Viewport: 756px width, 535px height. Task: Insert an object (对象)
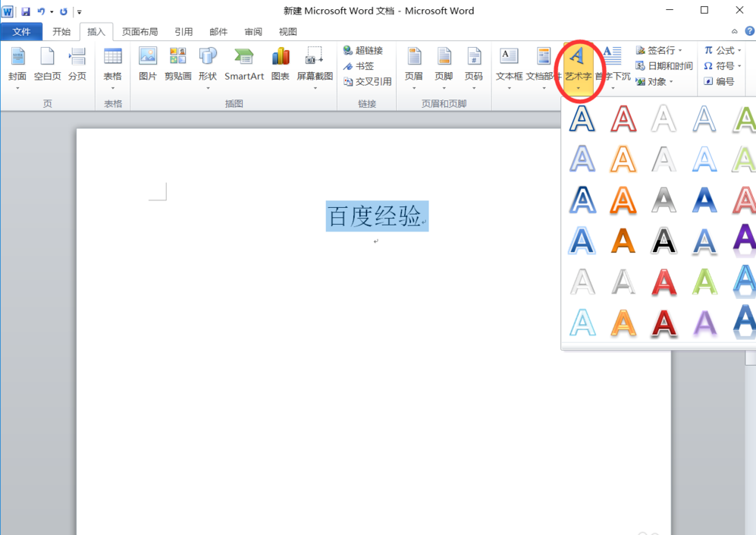[x=651, y=81]
